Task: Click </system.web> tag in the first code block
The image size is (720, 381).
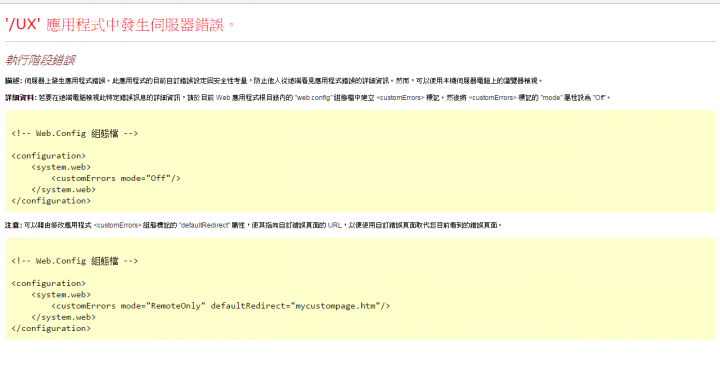Action: [x=63, y=190]
